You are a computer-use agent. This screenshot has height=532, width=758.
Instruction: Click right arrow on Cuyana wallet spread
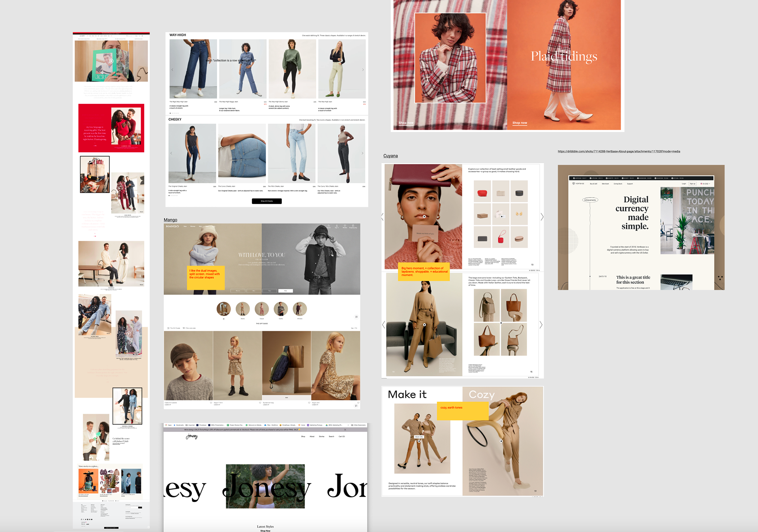[x=542, y=217]
